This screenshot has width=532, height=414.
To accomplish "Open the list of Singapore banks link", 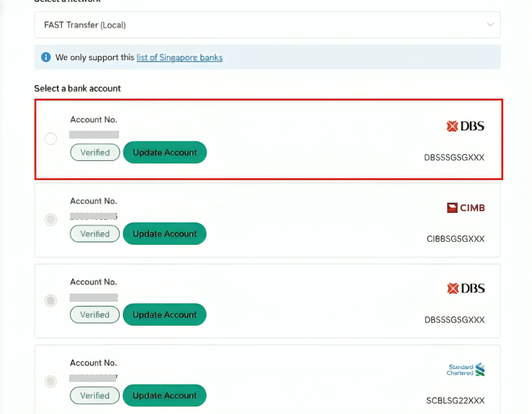I will [179, 57].
